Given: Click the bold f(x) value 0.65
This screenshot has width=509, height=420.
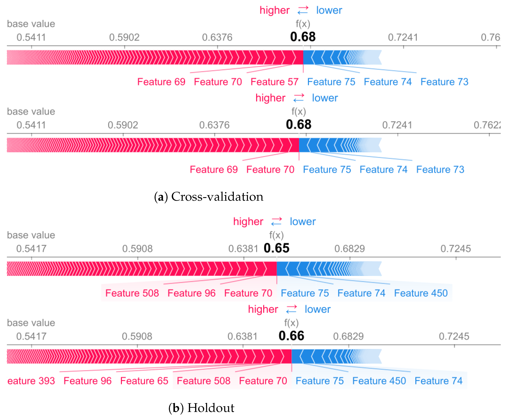Looking at the screenshot, I should click(276, 248).
